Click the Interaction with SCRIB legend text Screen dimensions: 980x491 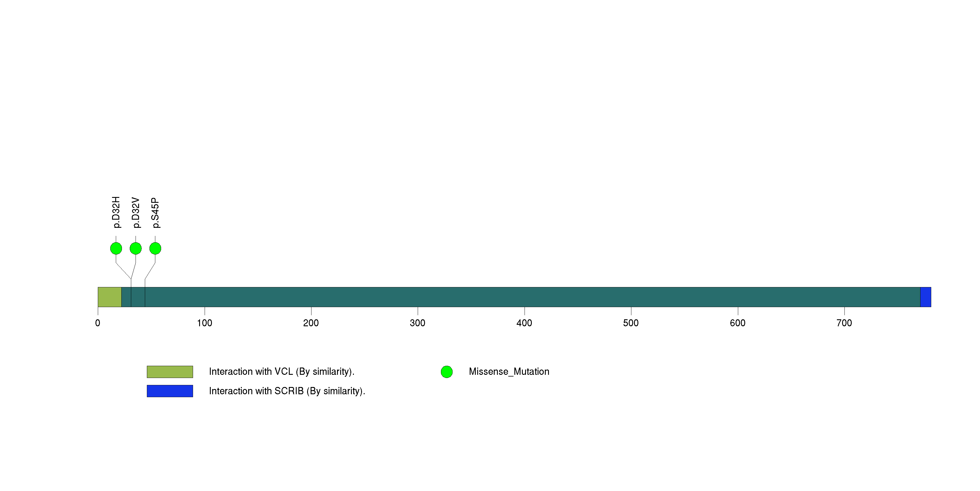(287, 391)
